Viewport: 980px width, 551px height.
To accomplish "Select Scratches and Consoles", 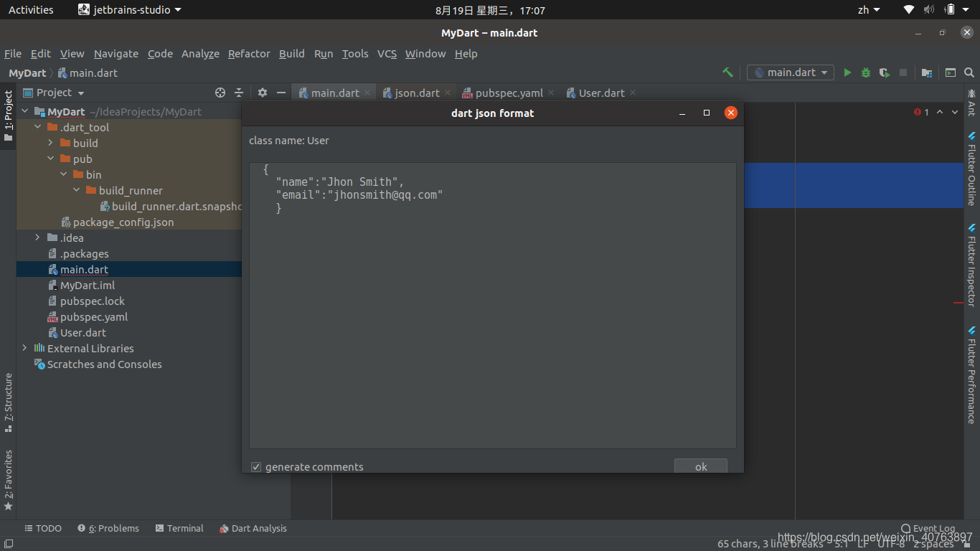I will pos(104,364).
